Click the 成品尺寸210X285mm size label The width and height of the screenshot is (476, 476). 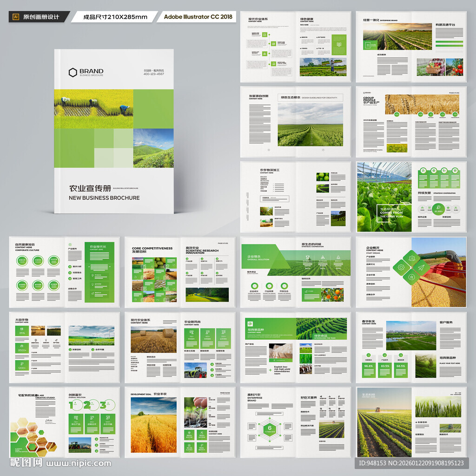(115, 17)
